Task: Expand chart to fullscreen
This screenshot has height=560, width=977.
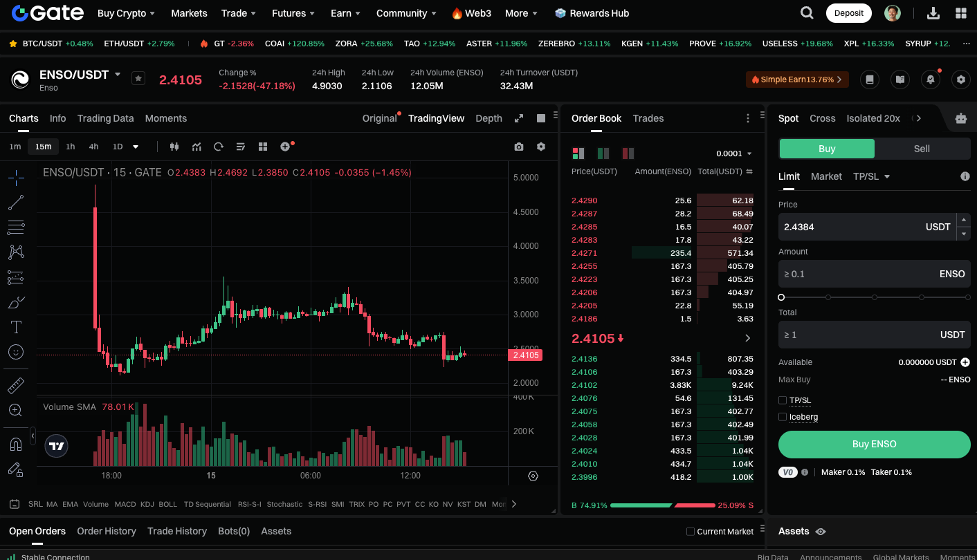Action: pos(519,118)
